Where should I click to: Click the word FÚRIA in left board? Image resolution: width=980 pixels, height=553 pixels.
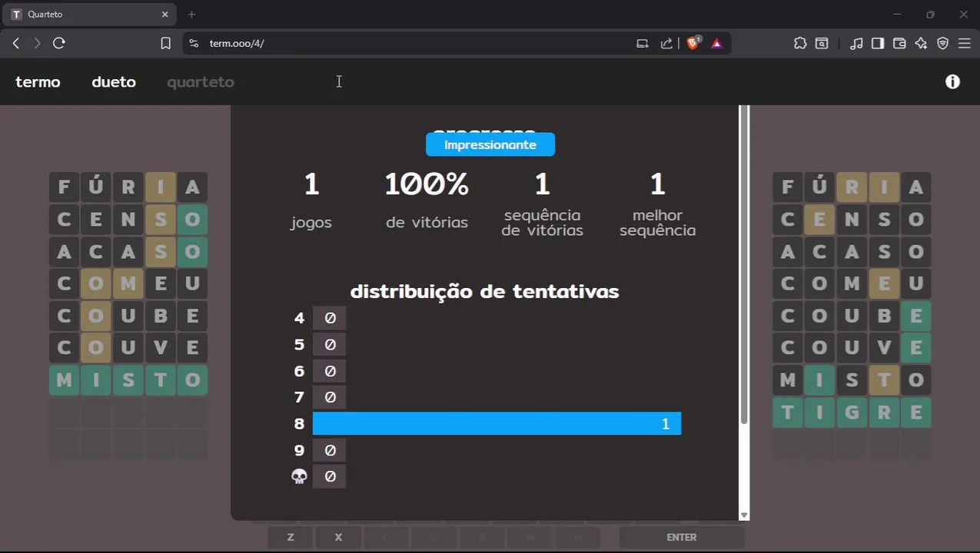coord(128,187)
